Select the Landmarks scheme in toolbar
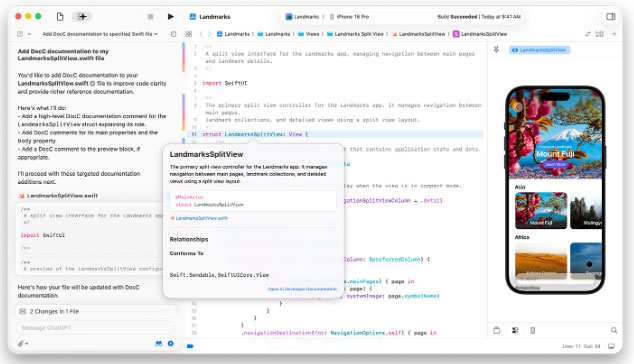 tap(303, 17)
